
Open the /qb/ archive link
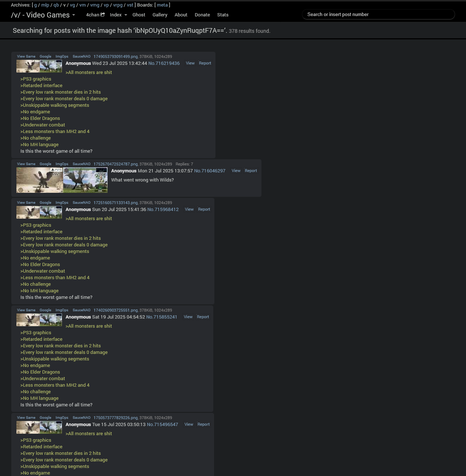click(x=56, y=5)
